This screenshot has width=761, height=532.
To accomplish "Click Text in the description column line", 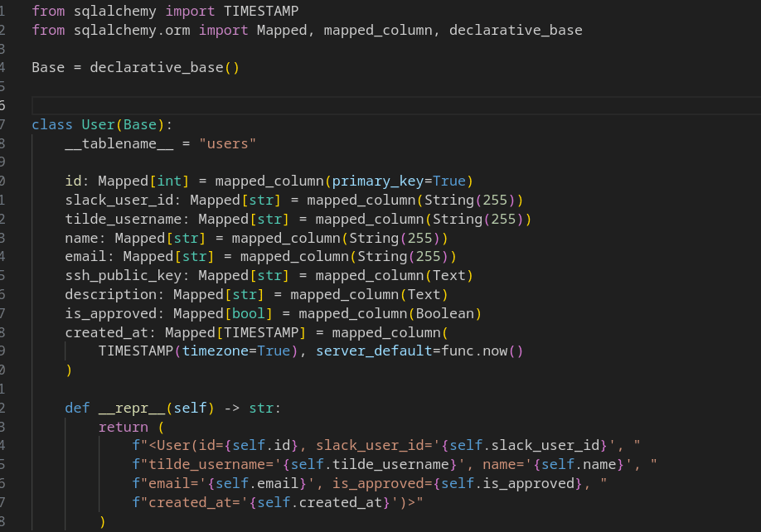I will click(423, 294).
